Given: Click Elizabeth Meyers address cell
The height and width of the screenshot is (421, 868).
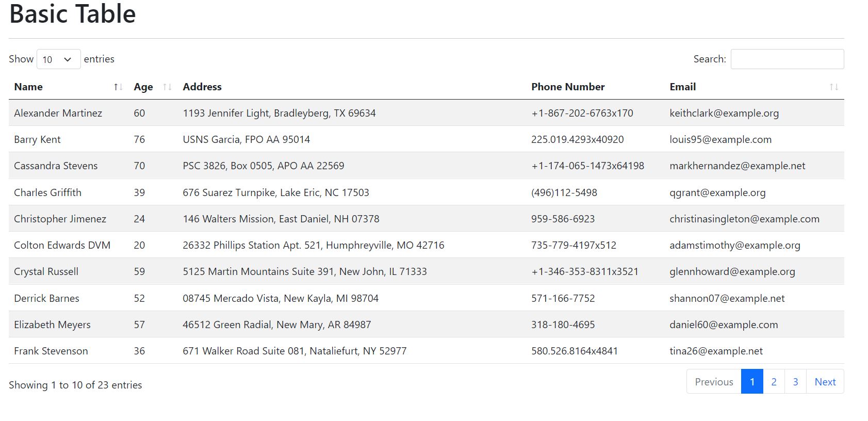Looking at the screenshot, I should click(x=277, y=325).
